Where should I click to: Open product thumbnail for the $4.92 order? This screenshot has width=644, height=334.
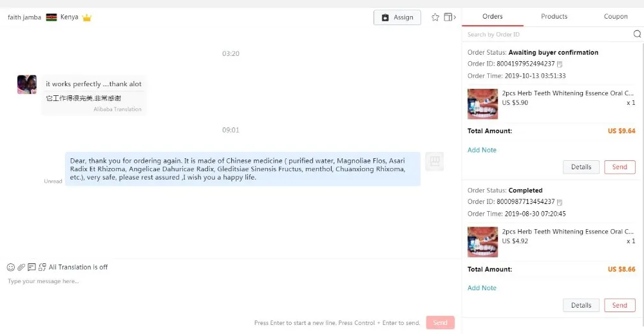pyautogui.click(x=482, y=242)
